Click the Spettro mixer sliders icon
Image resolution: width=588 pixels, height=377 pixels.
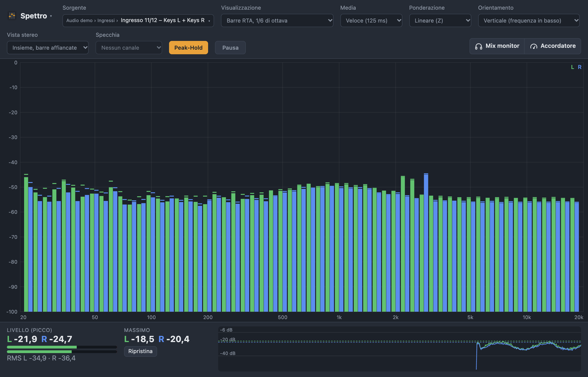(x=12, y=16)
